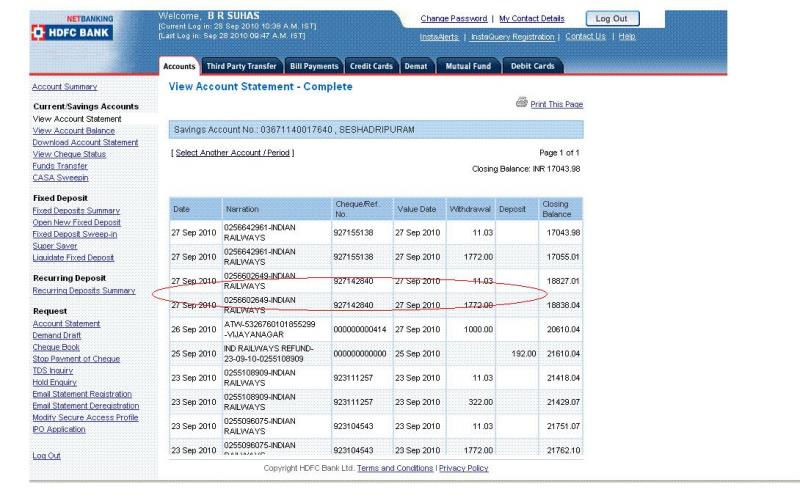Open the Cheque Book link
Image resolution: width=800 pixels, height=498 pixels.
56,347
